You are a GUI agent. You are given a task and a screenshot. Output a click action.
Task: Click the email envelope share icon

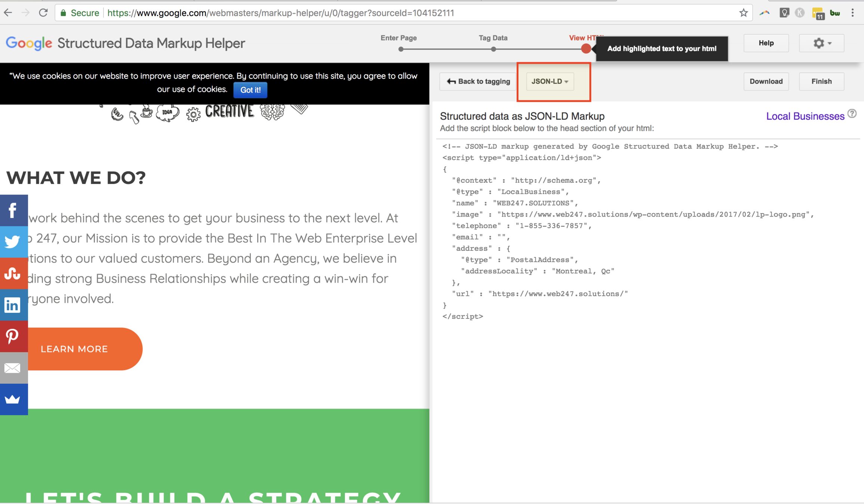pyautogui.click(x=13, y=368)
